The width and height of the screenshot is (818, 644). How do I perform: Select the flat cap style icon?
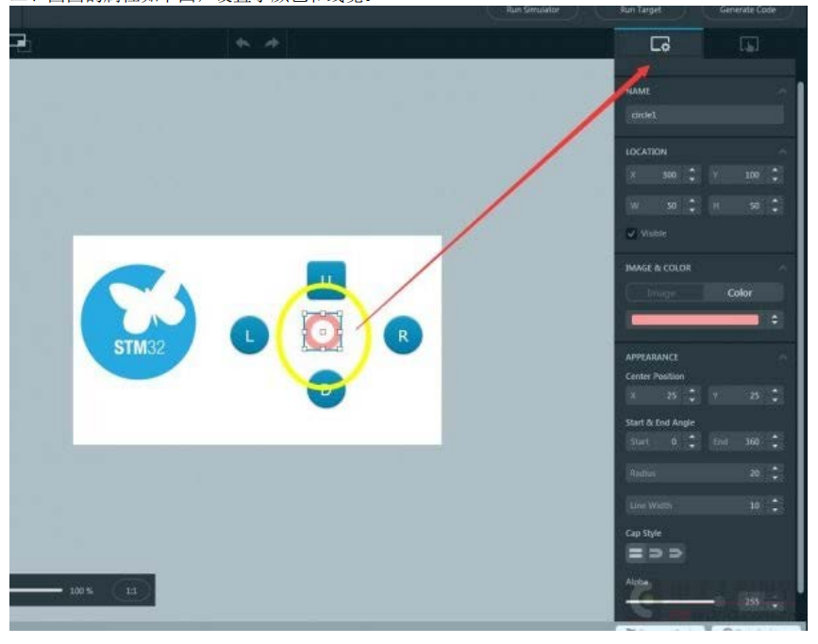(635, 553)
